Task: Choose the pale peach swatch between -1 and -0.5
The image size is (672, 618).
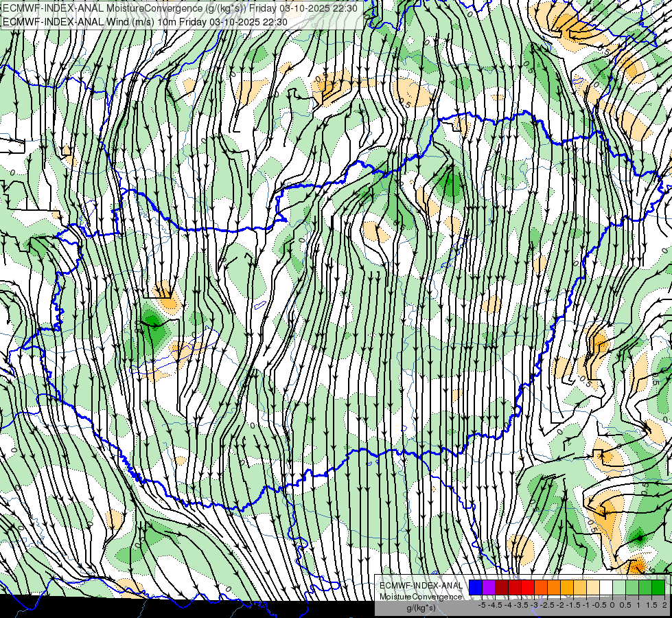Action: (593, 588)
